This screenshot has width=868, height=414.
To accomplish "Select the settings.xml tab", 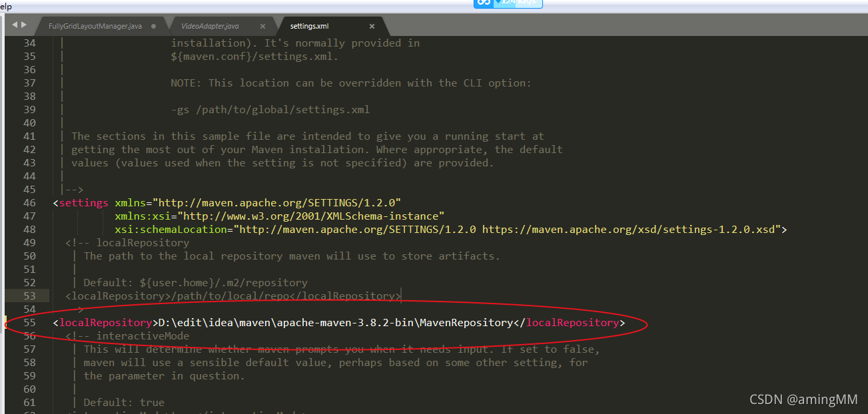I will (x=309, y=26).
